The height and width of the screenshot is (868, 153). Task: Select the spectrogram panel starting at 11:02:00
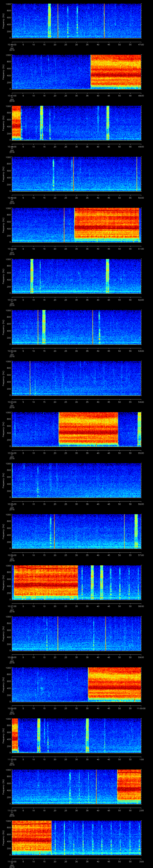(76, 838)
